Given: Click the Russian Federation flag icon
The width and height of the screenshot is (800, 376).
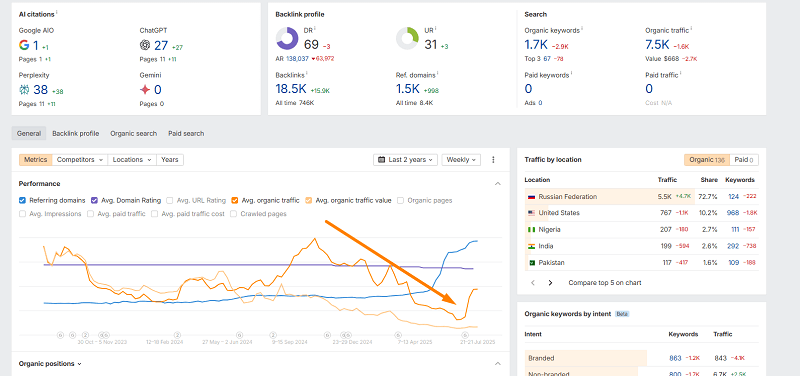Looking at the screenshot, I should coord(531,196).
